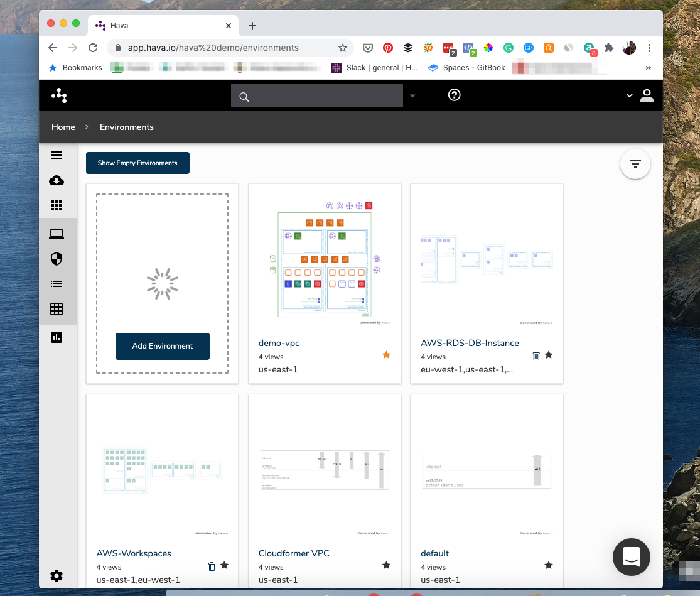Favorite the AWS-Workspaces environment
This screenshot has width=700, height=596.
tap(225, 565)
